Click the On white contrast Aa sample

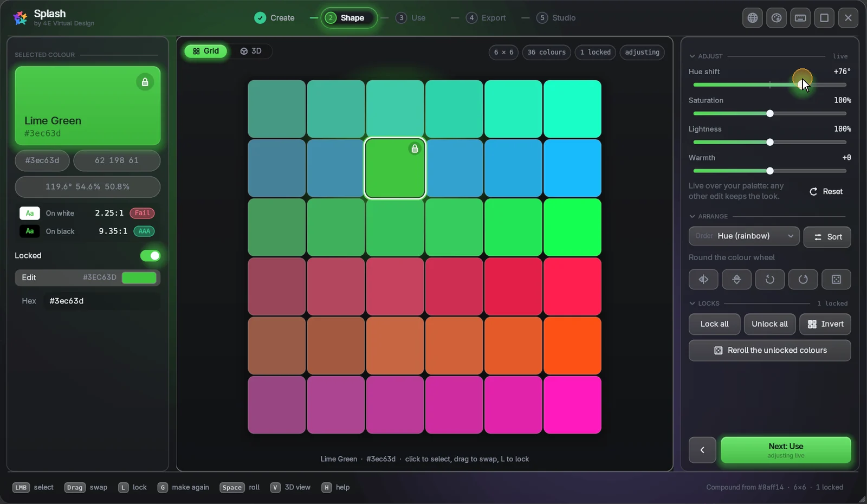[x=30, y=213]
